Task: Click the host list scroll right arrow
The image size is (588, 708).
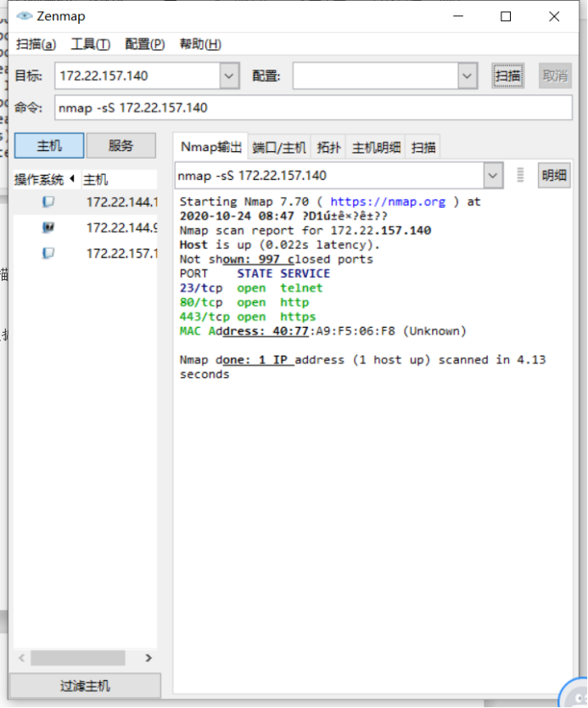Action: (148, 658)
